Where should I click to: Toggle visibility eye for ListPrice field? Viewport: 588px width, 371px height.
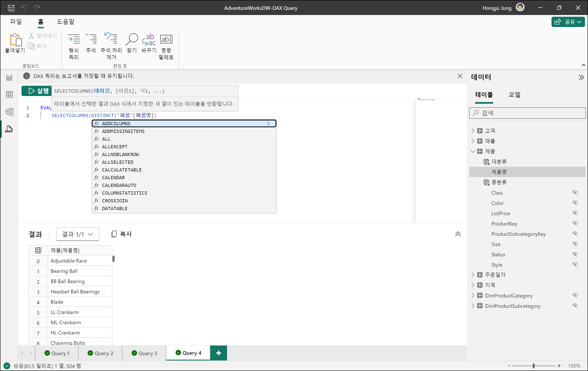click(x=575, y=213)
